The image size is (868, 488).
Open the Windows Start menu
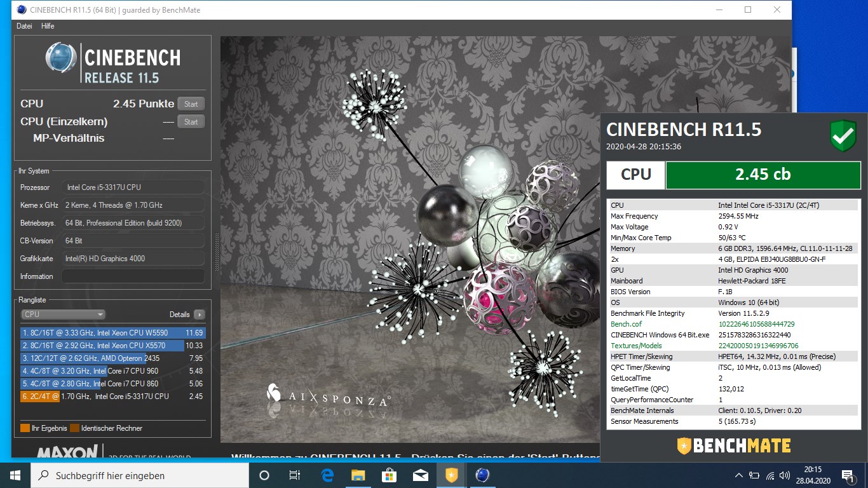coord(15,475)
